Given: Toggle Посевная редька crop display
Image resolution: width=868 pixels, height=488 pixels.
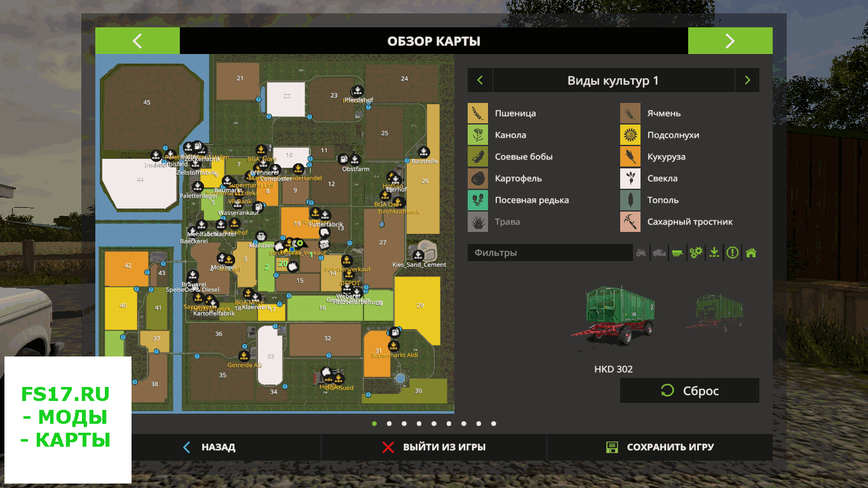Looking at the screenshot, I should pyautogui.click(x=478, y=200).
